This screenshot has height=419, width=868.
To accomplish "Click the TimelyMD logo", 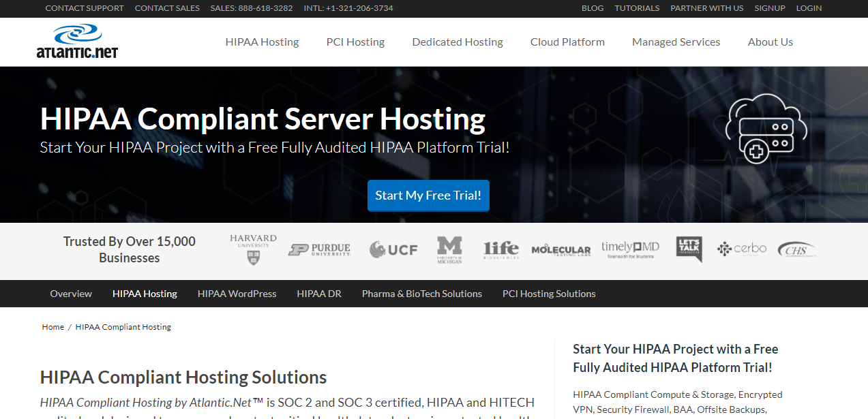I will (630, 249).
